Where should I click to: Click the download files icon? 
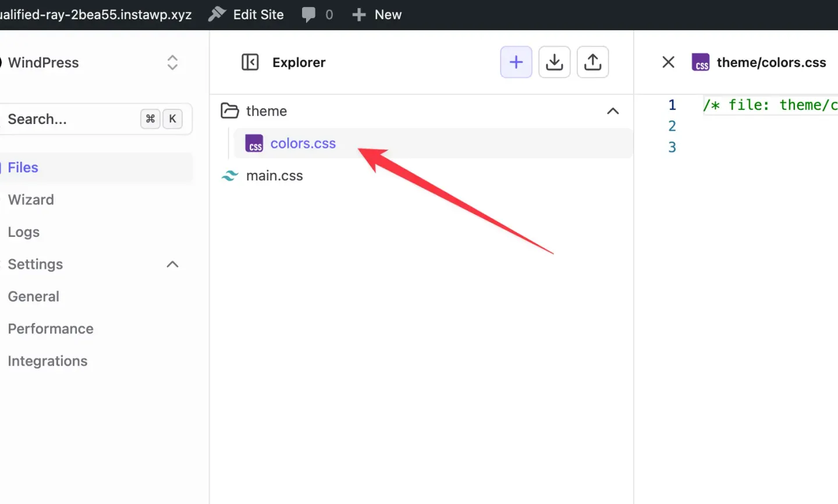pos(554,62)
